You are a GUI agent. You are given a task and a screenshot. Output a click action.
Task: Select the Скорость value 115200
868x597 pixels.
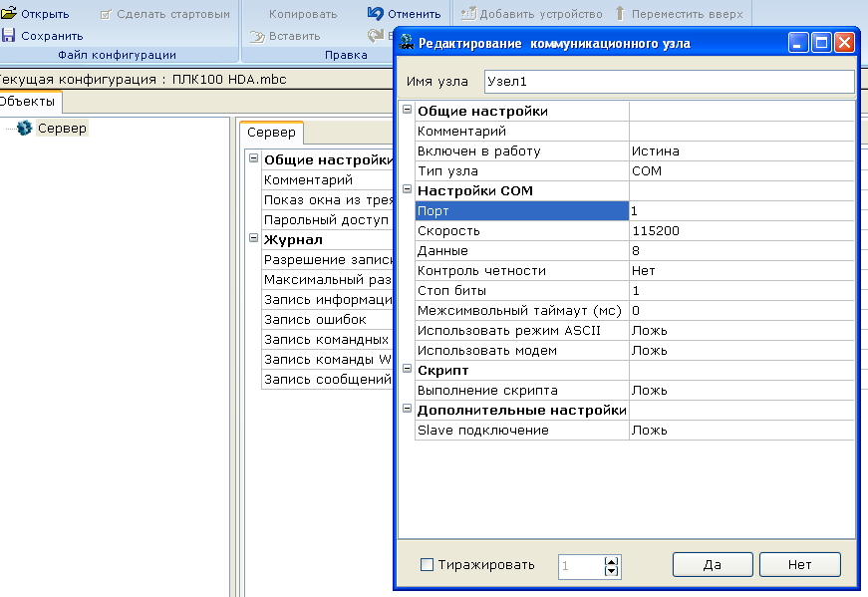click(x=741, y=230)
